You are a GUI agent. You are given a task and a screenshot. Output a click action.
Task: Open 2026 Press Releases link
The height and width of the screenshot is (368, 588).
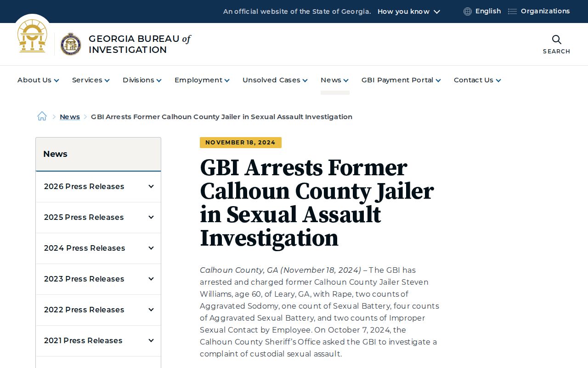point(84,186)
